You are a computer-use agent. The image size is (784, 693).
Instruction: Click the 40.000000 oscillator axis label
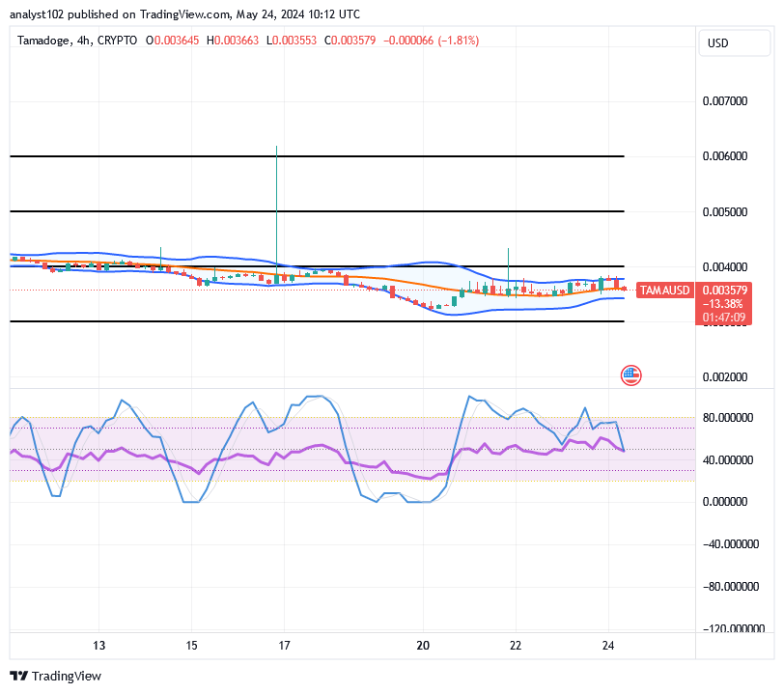(x=727, y=460)
